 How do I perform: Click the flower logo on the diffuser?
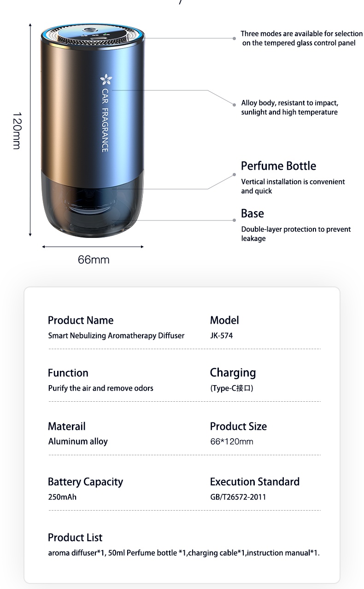coord(106,79)
